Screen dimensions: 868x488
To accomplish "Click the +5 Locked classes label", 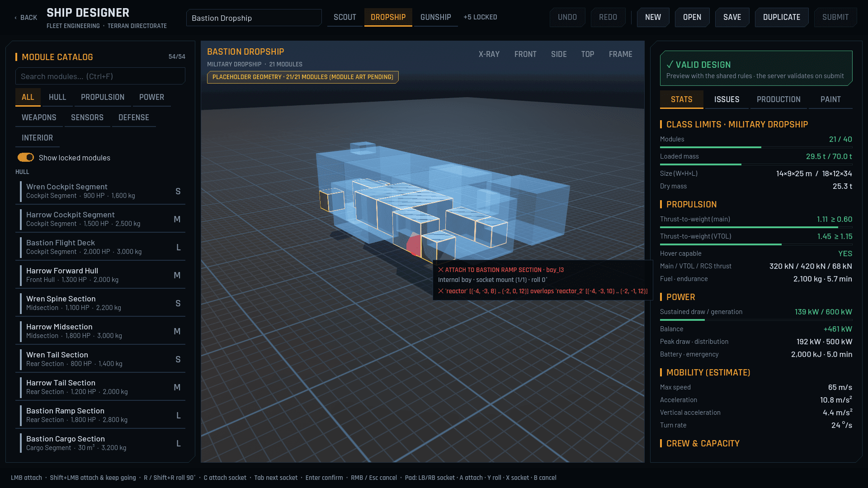I will click(x=480, y=17).
